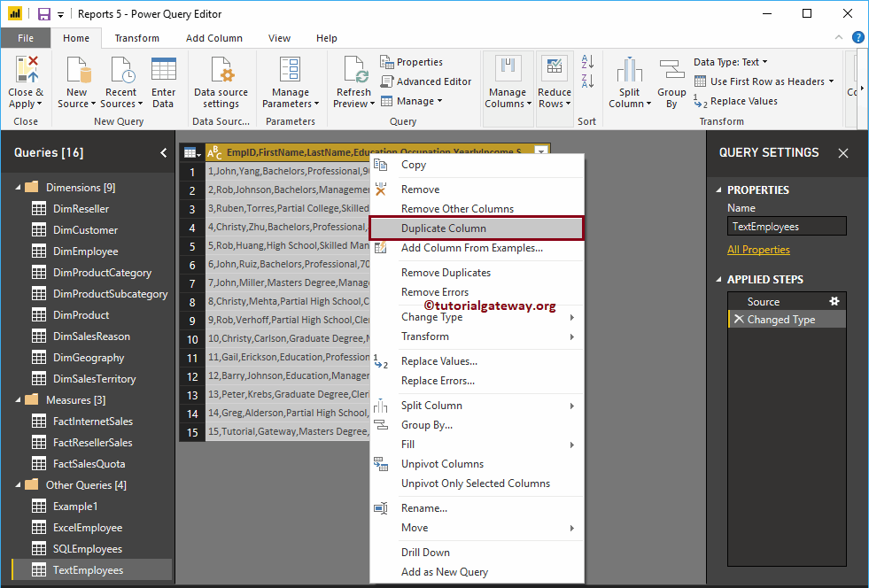Select Unpivot Columns in the context menu
This screenshot has height=588, width=869.
tap(442, 464)
